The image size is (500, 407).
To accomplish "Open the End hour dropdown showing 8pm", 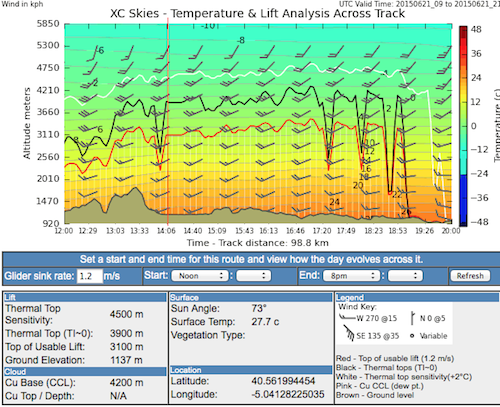I will pos(351,276).
